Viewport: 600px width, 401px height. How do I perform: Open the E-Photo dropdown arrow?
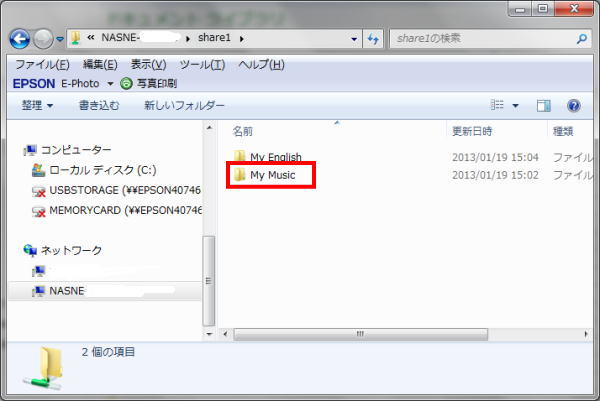click(x=110, y=83)
